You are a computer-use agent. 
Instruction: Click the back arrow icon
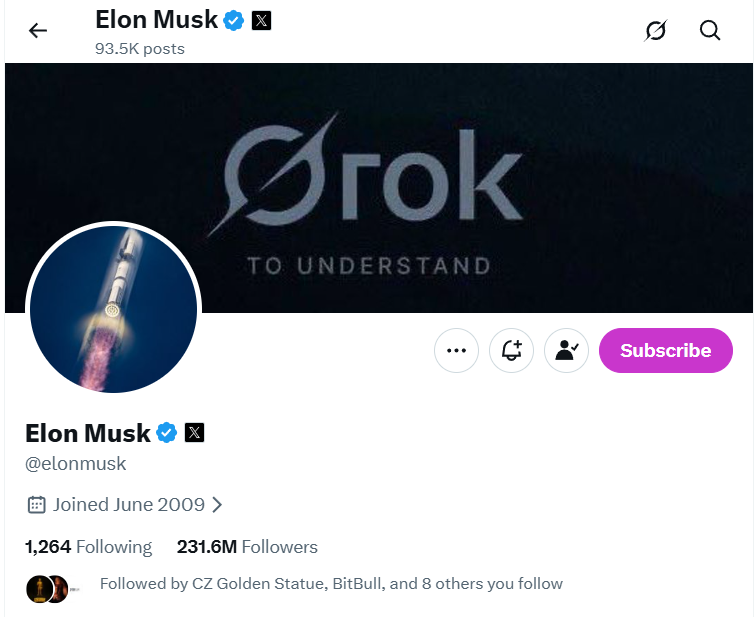[38, 31]
